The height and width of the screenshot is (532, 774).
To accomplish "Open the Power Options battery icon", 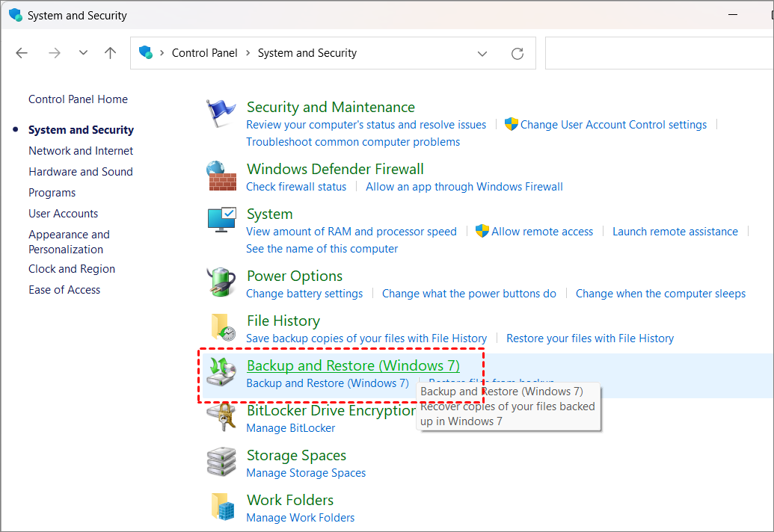I will 221,284.
